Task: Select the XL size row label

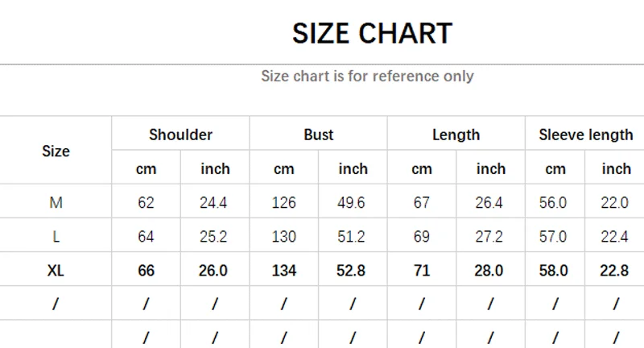Action: [56, 271]
